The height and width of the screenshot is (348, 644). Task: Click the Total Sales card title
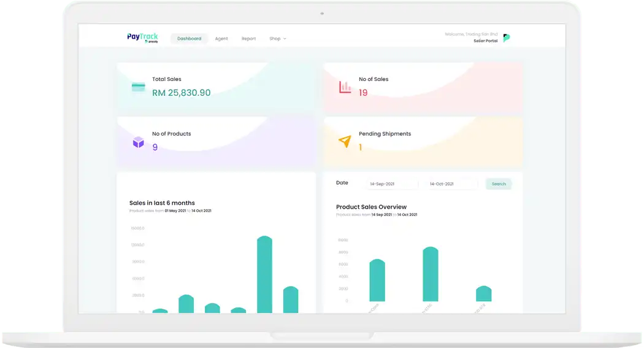167,79
